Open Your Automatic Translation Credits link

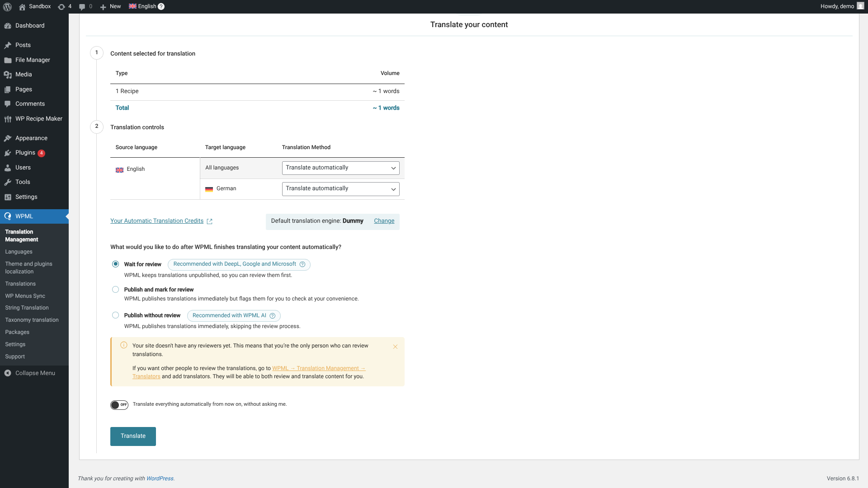156,221
